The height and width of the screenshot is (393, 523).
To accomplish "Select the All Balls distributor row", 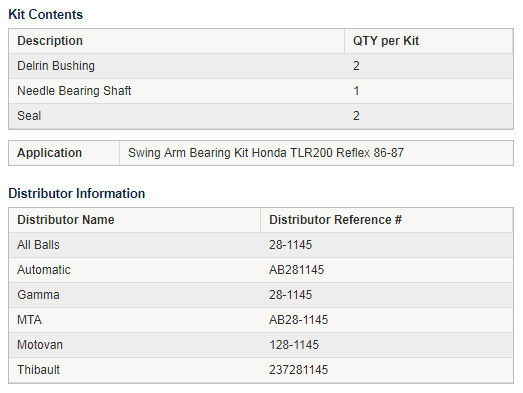I will click(261, 245).
